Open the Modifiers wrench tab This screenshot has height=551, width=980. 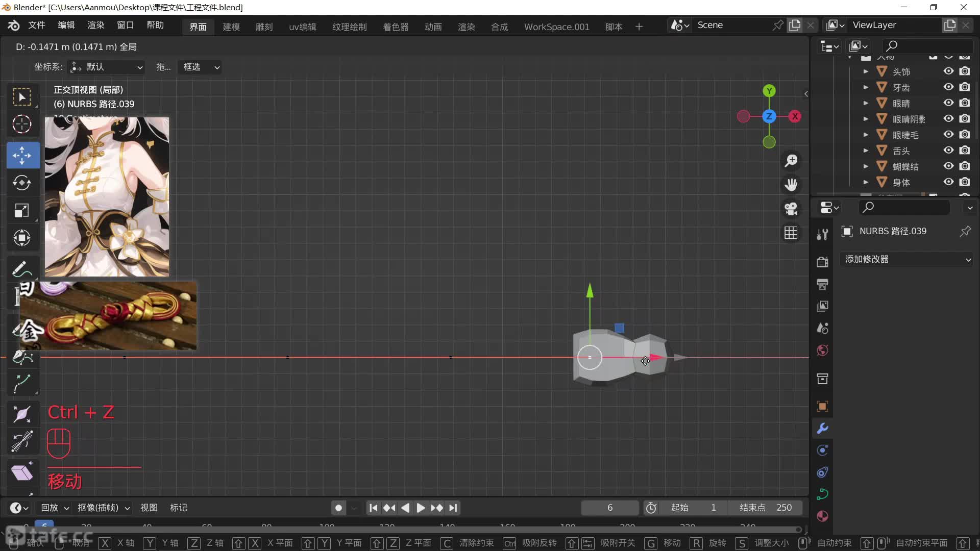tap(822, 429)
